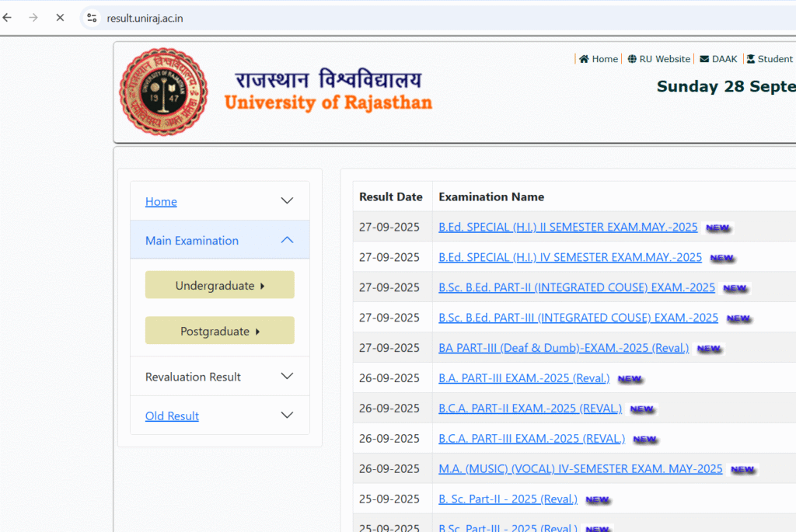This screenshot has height=532, width=796.
Task: Collapse the Main Examination section
Action: (287, 241)
